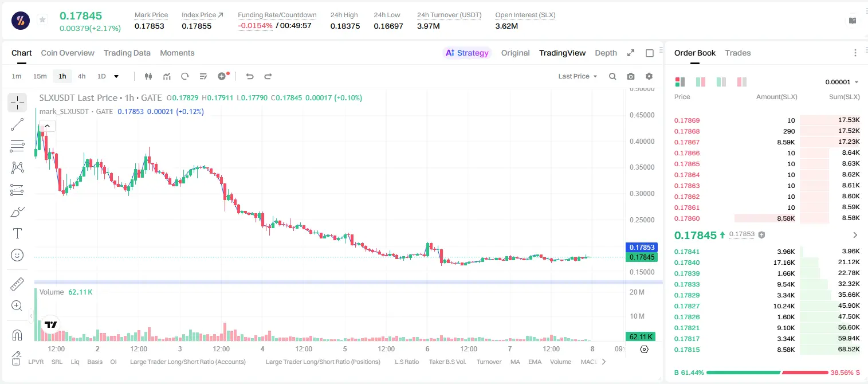Expand more indicators arrow after MACD
Viewport: 868px width, 384px height.
pyautogui.click(x=603, y=362)
